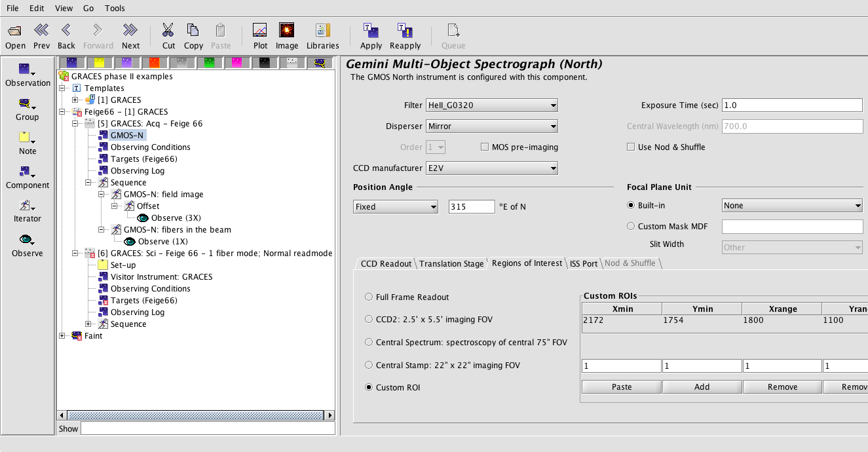Screen dimensions: 868x452
Task: Select the GMOS-N node in tree
Action: pyautogui.click(x=128, y=135)
